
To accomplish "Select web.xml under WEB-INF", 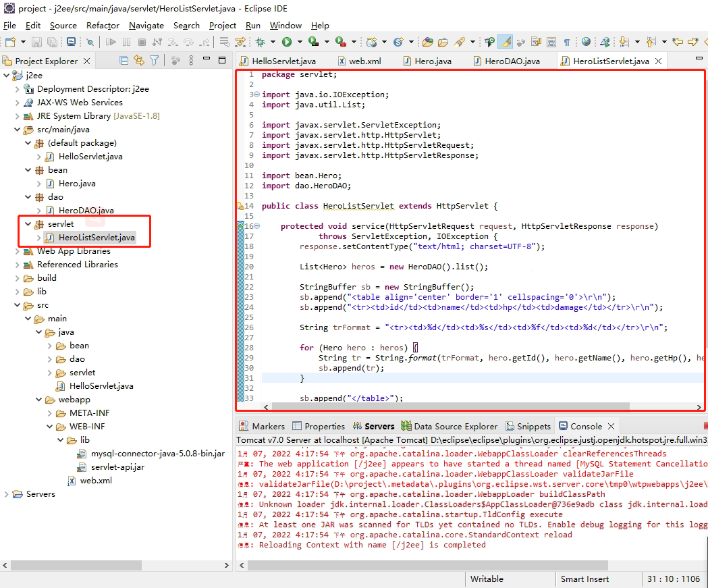I will point(90,481).
